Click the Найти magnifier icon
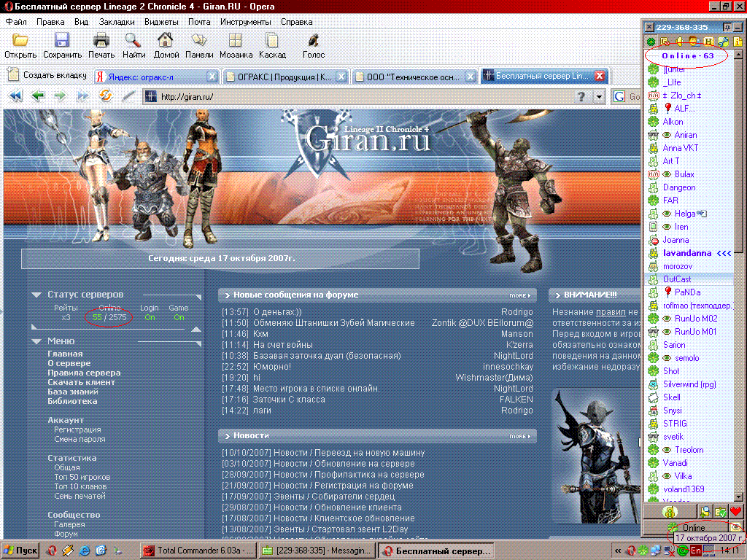747x560 pixels. pyautogui.click(x=133, y=40)
